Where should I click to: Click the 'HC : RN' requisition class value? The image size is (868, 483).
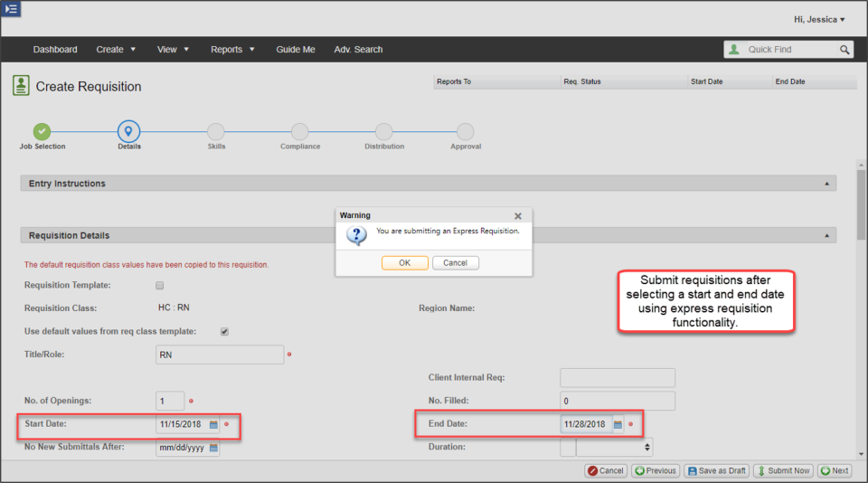click(174, 308)
